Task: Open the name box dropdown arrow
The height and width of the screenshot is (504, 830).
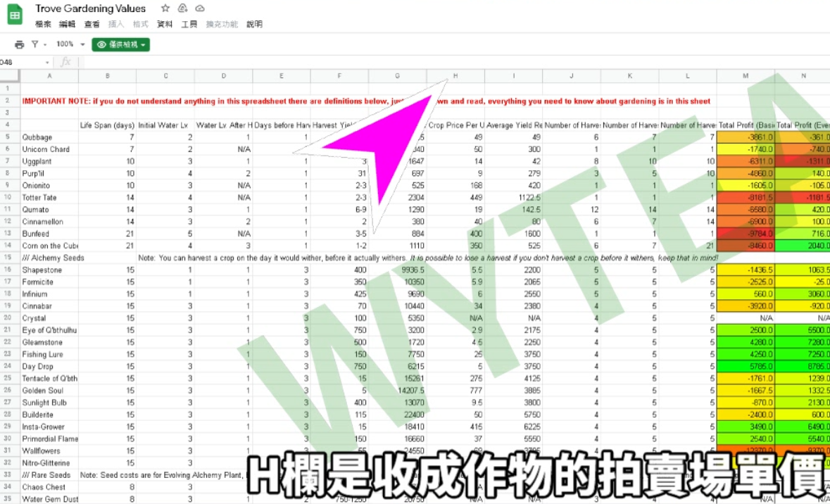Action: click(x=47, y=63)
